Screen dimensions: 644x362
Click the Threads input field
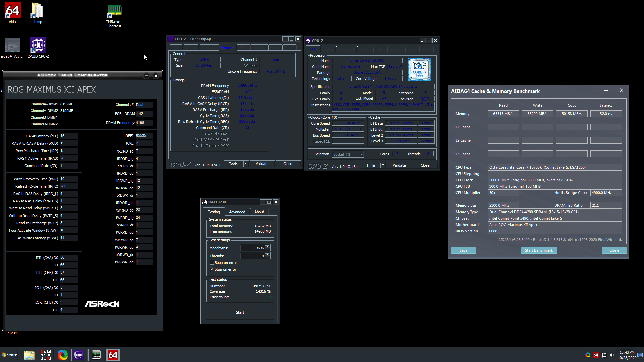tap(253, 256)
